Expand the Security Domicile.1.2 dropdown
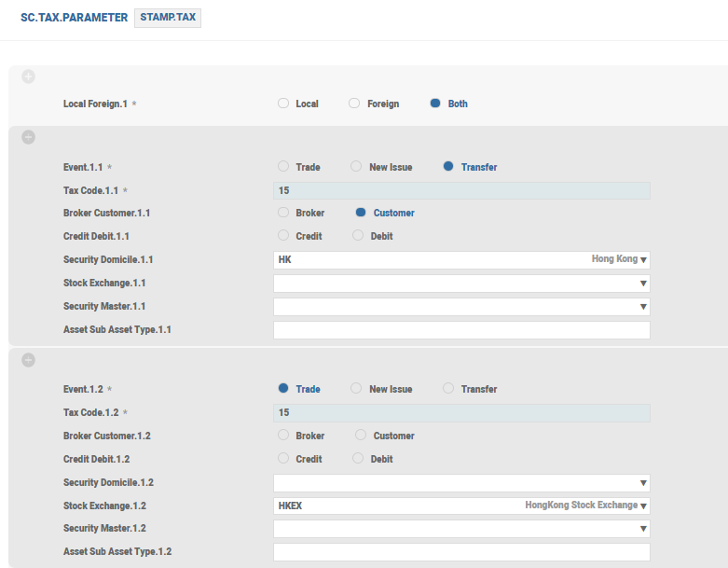 [643, 483]
